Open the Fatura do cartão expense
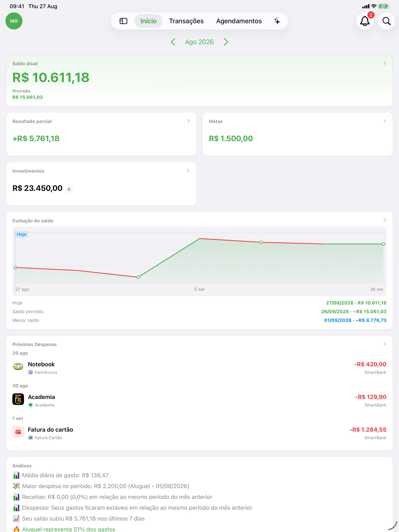The image size is (399, 532). tap(199, 433)
